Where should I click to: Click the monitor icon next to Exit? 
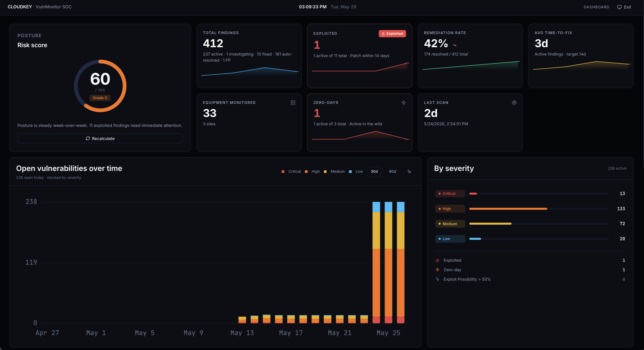click(x=619, y=7)
